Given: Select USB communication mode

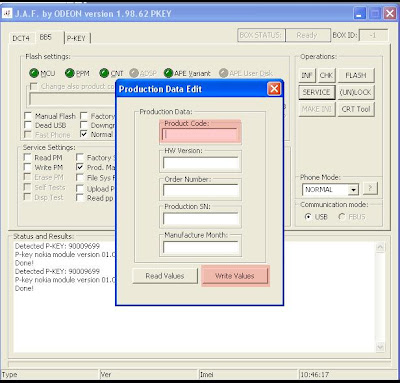Looking at the screenshot, I should 308,217.
